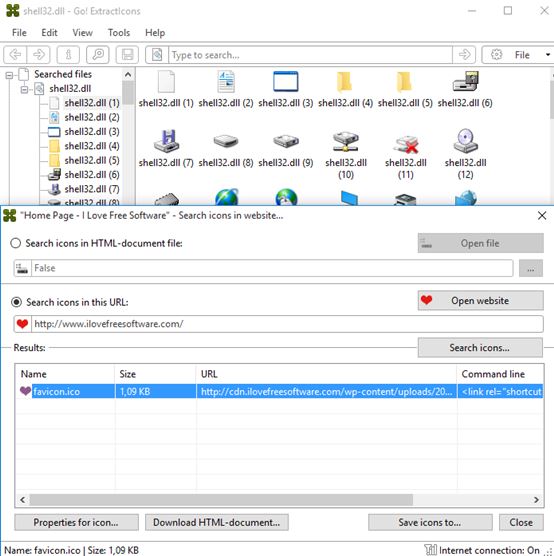Click the Name column header
554x556 pixels.
coord(65,374)
